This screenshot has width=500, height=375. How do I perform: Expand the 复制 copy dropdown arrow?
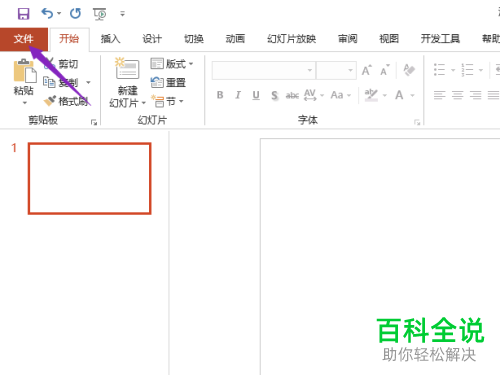coord(88,82)
